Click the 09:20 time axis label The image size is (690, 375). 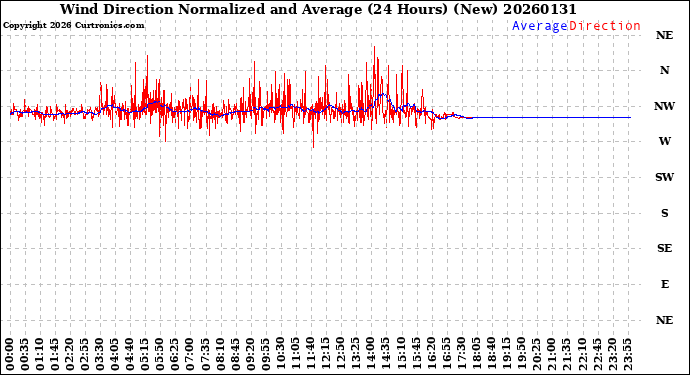250,355
